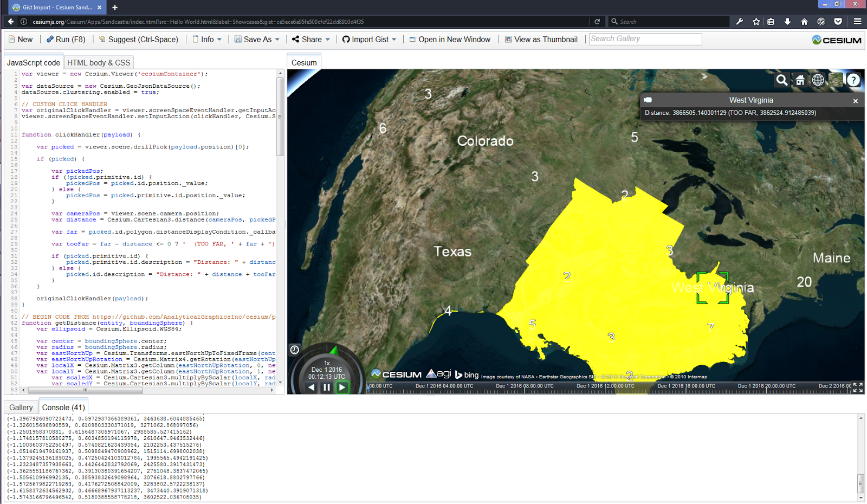Image resolution: width=867 pixels, height=504 pixels.
Task: Bookmark this page with star icon
Action: [756, 22]
